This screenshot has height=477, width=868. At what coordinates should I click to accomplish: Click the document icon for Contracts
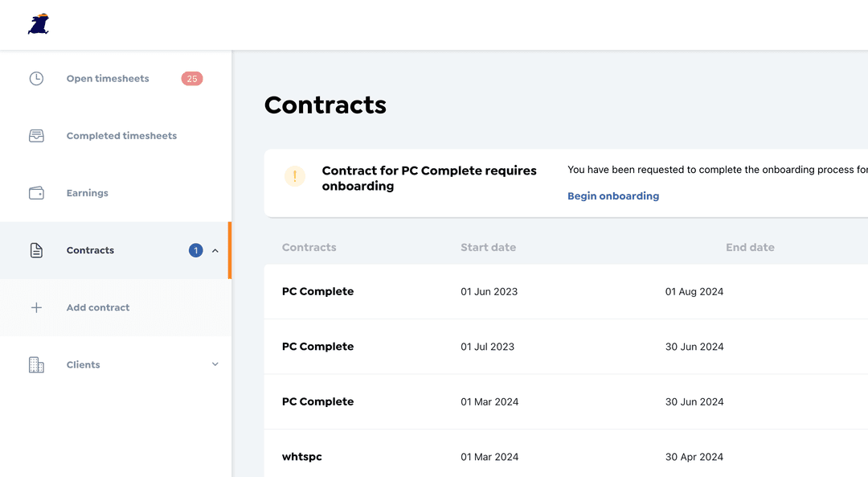point(36,250)
